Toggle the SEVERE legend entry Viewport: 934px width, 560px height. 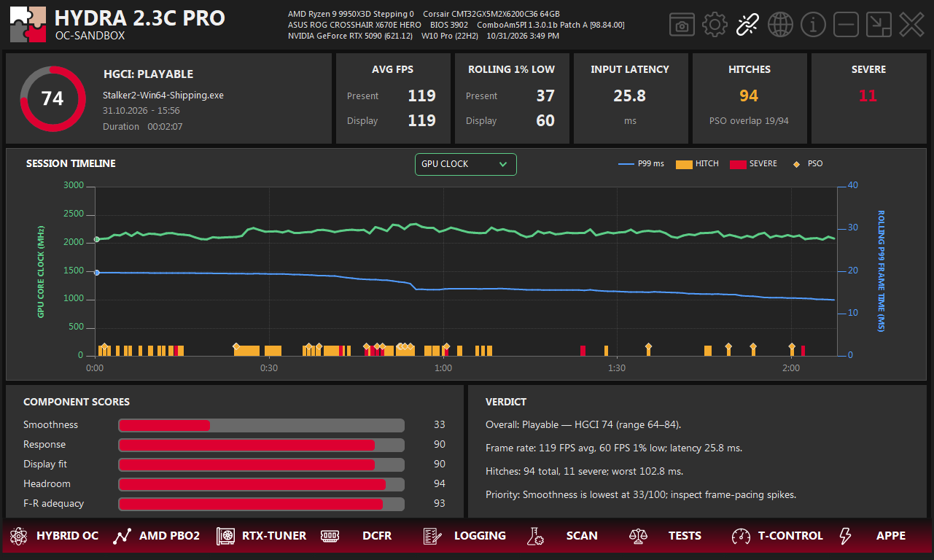pyautogui.click(x=753, y=164)
